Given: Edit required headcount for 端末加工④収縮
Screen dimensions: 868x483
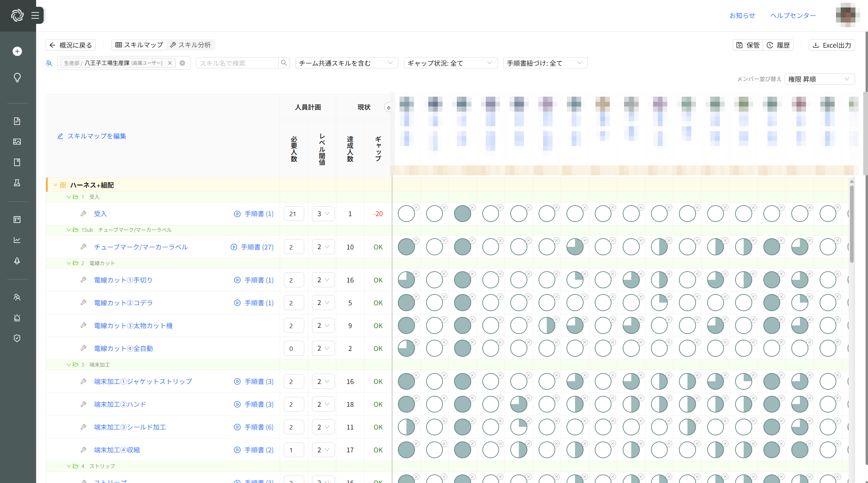Looking at the screenshot, I should click(x=294, y=450).
